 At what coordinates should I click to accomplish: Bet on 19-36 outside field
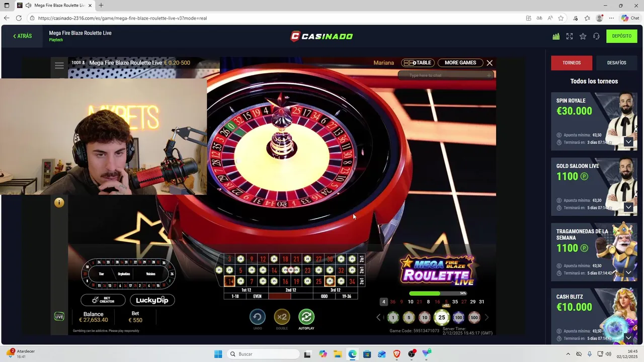(346, 297)
